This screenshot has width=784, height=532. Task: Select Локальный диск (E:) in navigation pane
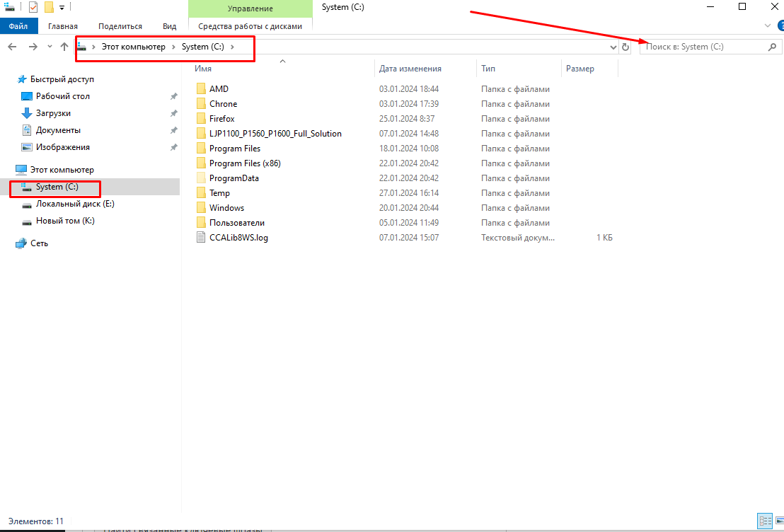click(75, 204)
